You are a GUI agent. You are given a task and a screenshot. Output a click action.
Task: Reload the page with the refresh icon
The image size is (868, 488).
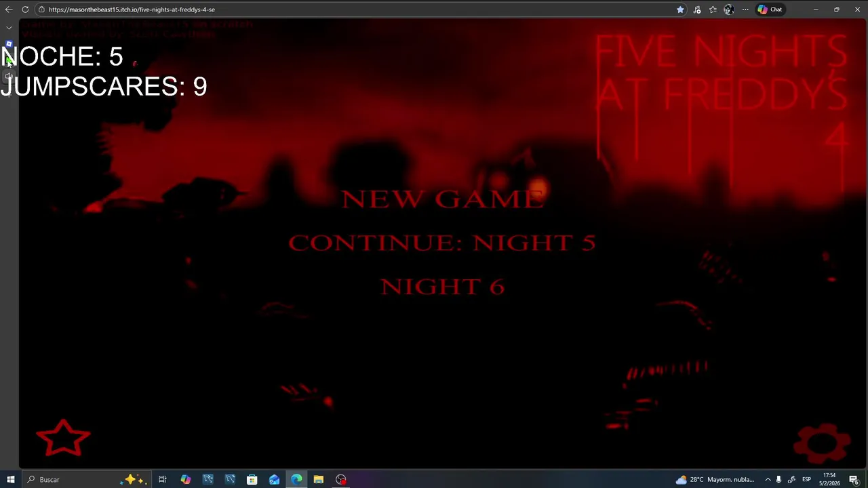click(x=25, y=9)
